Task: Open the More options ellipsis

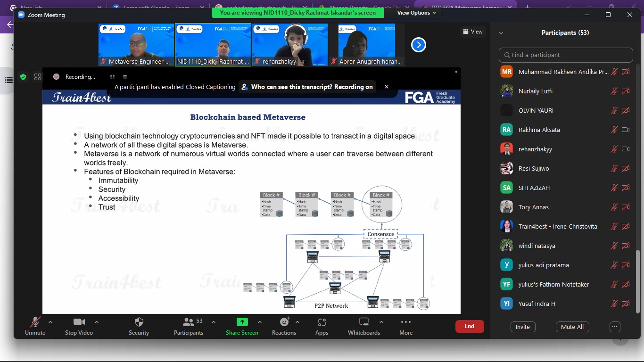Action: (x=405, y=322)
